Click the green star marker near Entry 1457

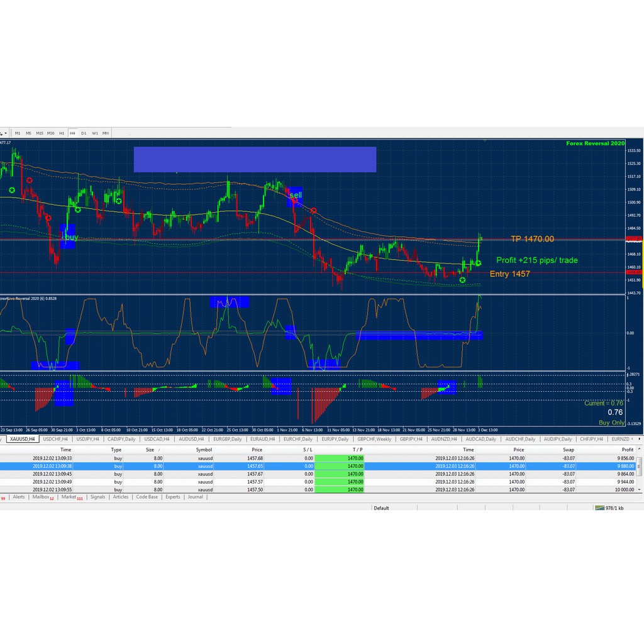point(463,279)
